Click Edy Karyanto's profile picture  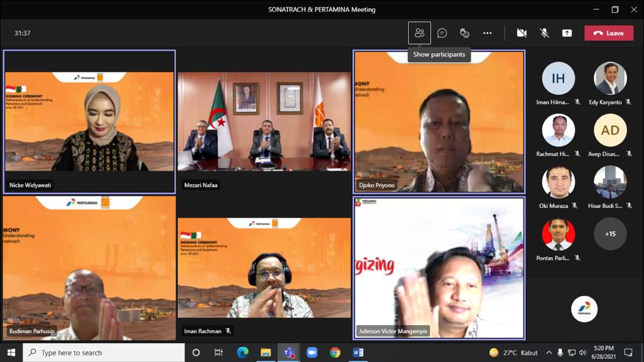pos(610,78)
